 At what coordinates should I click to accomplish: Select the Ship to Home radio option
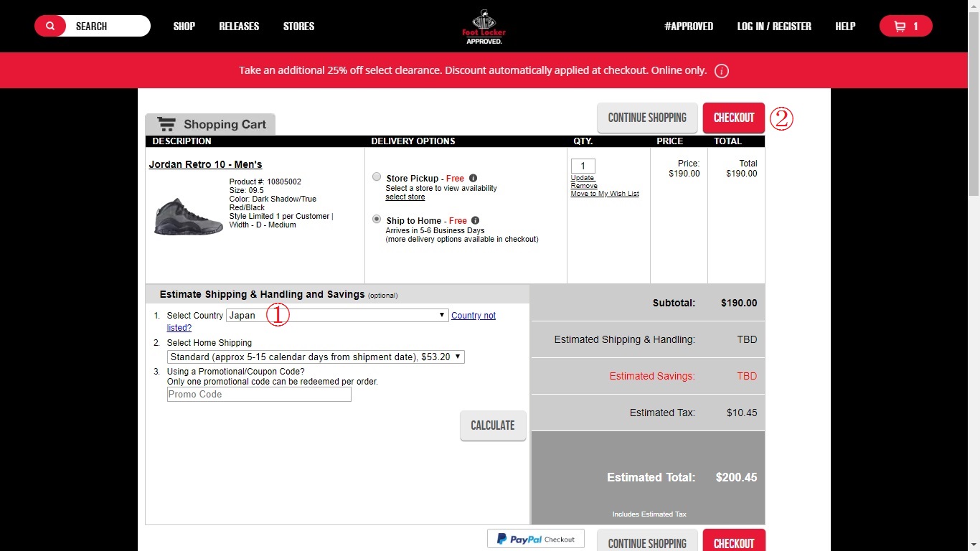(x=377, y=220)
